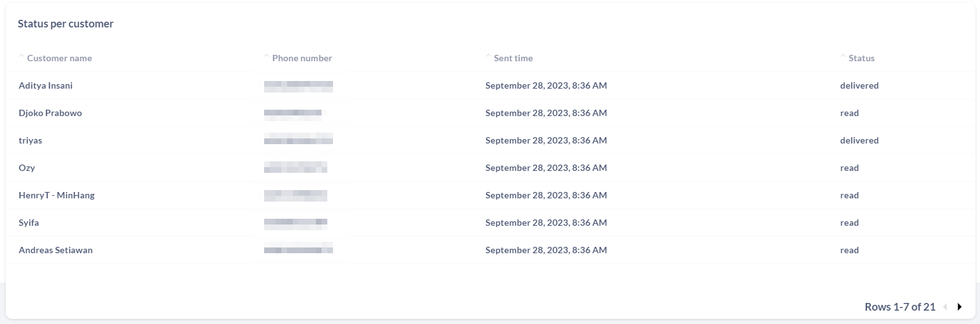Sort by Sent time column arrow
Viewport: 980px width, 324px height.
(x=488, y=57)
